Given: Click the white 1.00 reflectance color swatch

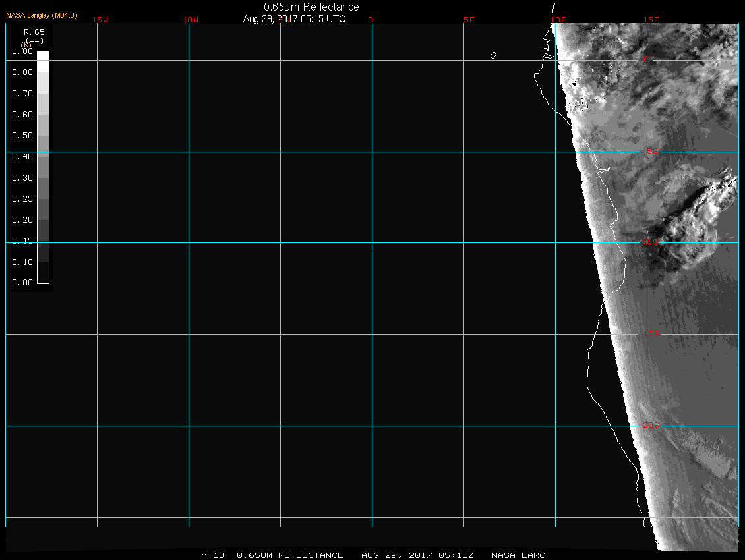Looking at the screenshot, I should (x=43, y=55).
